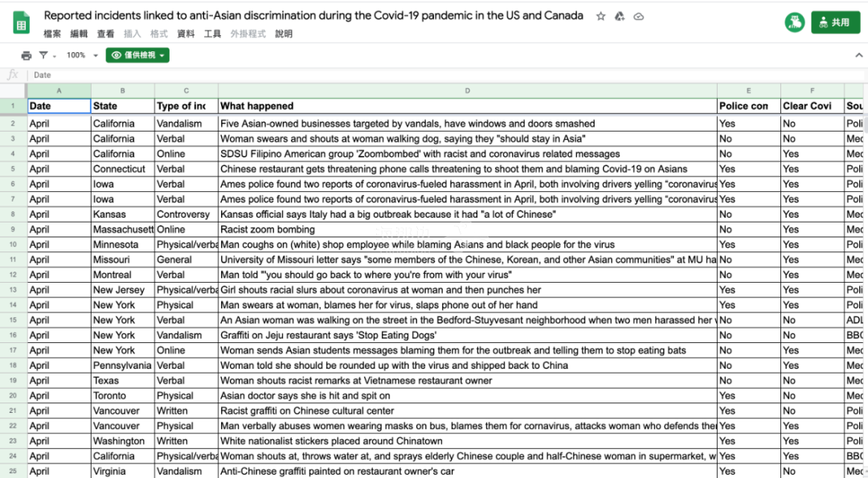The height and width of the screenshot is (478, 868).
Task: Open the account avatar
Action: pyautogui.click(x=794, y=22)
